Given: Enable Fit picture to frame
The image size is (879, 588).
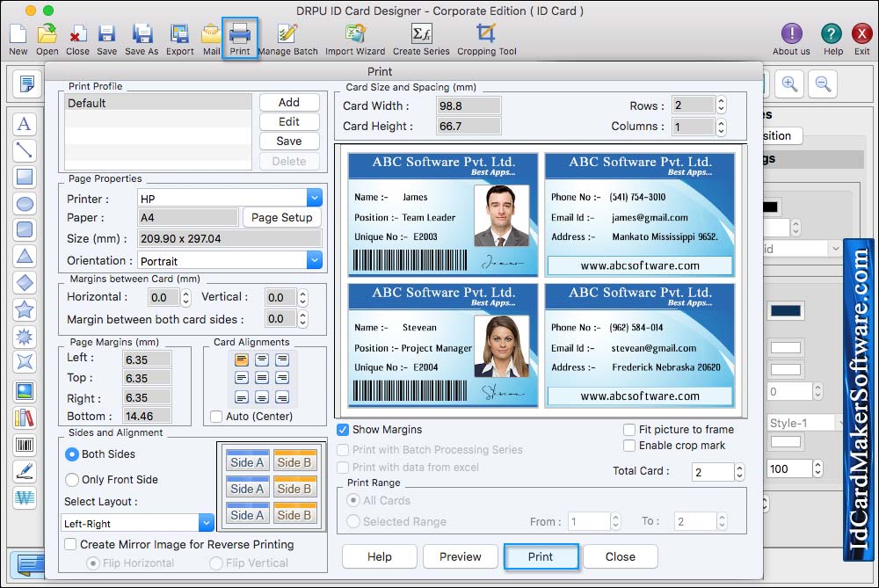Looking at the screenshot, I should tap(629, 430).
